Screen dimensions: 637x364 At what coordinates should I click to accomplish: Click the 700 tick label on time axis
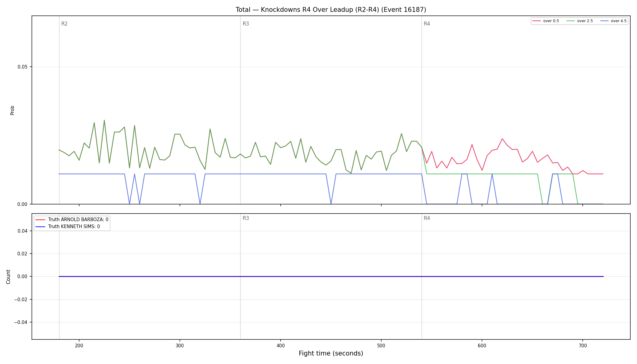583,345
